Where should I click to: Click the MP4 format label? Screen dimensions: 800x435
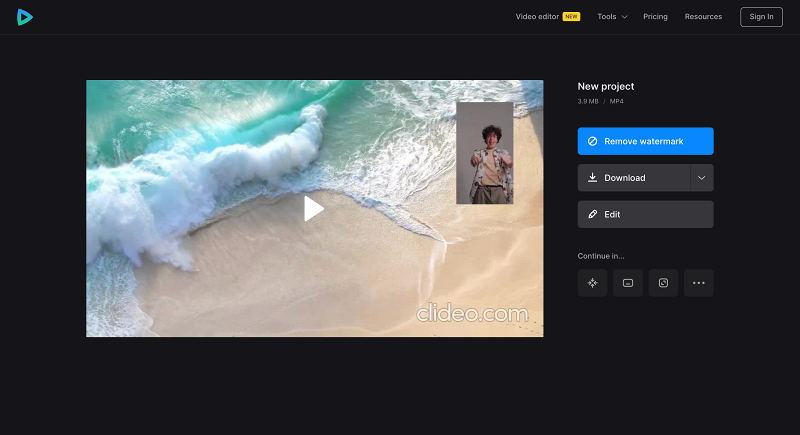(616, 101)
